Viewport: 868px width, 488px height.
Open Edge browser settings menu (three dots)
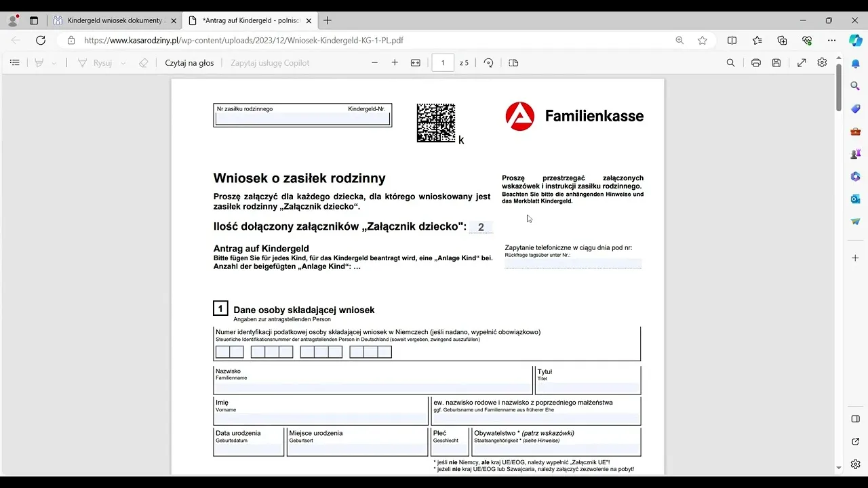(x=831, y=41)
